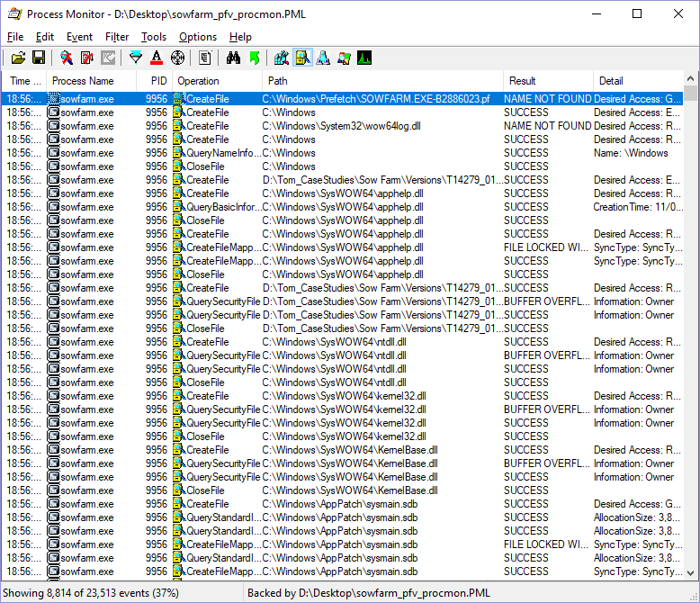Click the Detail column header
700x603 pixels.
pos(639,81)
